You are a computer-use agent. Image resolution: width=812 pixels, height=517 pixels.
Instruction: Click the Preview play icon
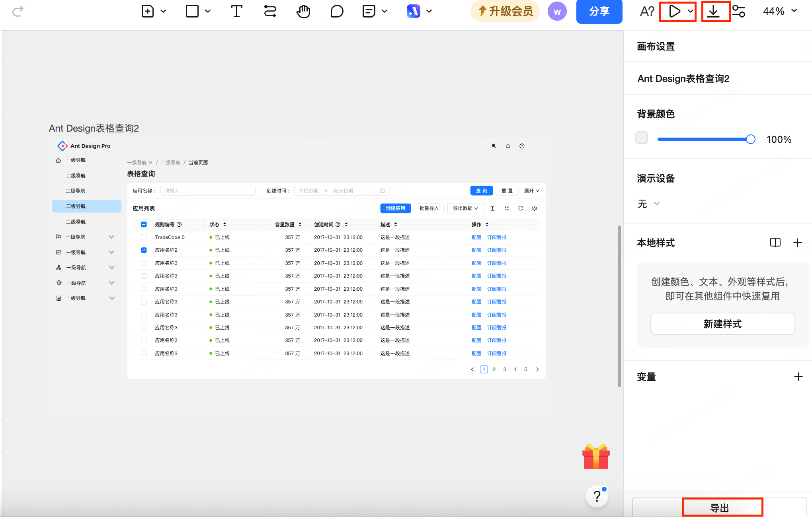pos(674,11)
